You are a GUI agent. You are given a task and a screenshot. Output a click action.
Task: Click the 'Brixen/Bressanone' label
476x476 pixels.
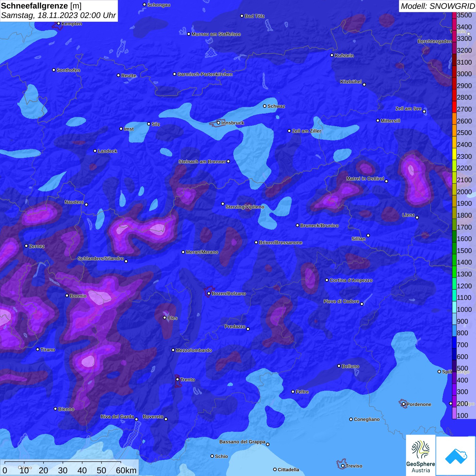pos(280,242)
